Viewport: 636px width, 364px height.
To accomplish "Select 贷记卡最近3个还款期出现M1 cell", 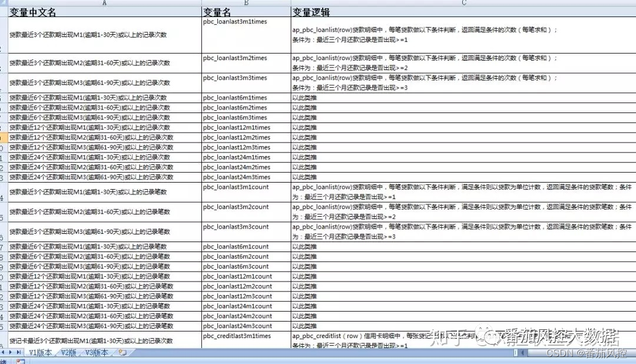I will pos(105,340).
